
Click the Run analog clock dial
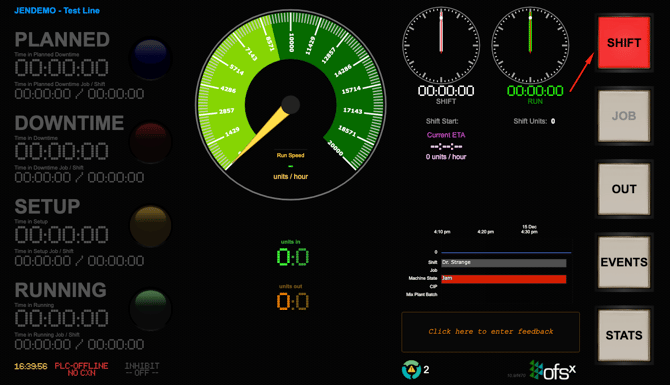click(530, 45)
